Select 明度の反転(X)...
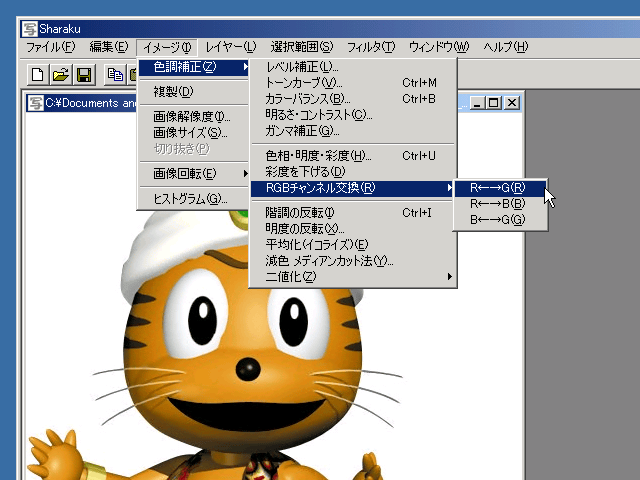640x480 pixels. tap(353, 229)
